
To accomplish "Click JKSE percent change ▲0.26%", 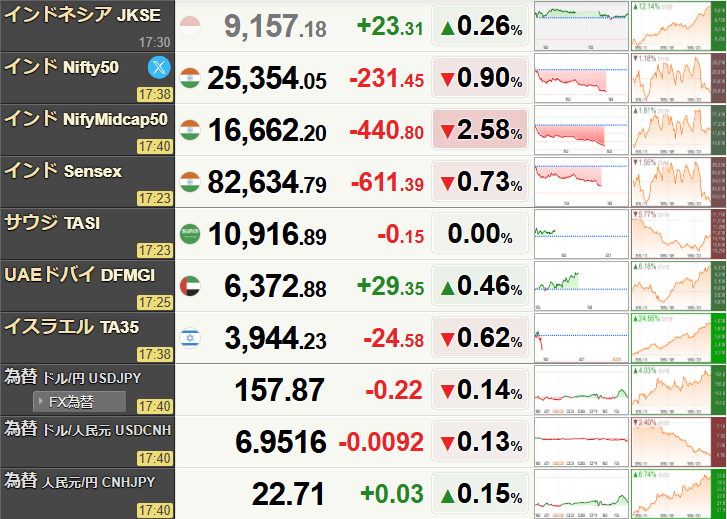I will point(480,26).
